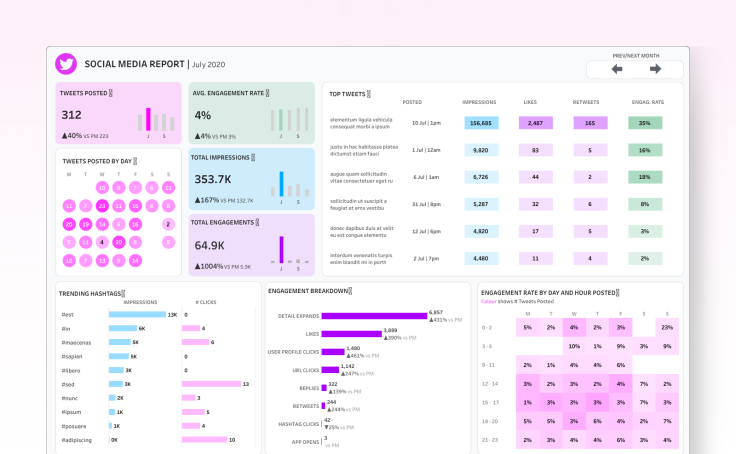This screenshot has width=736, height=454.
Task: Click the #sed hashtag clicks bar
Action: click(211, 384)
